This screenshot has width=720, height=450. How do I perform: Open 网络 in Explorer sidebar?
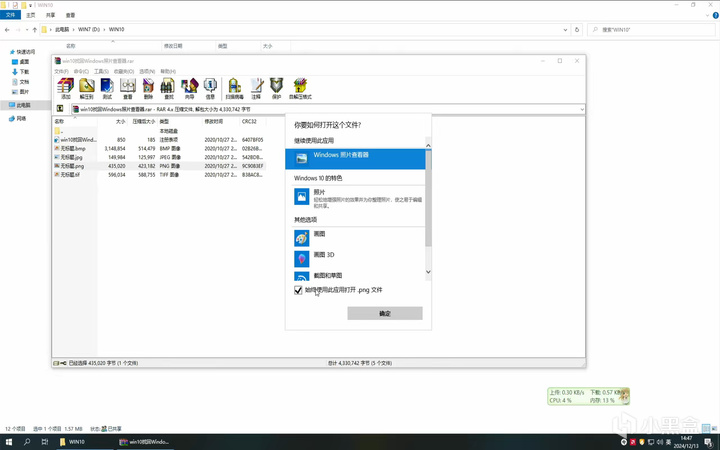[18, 118]
